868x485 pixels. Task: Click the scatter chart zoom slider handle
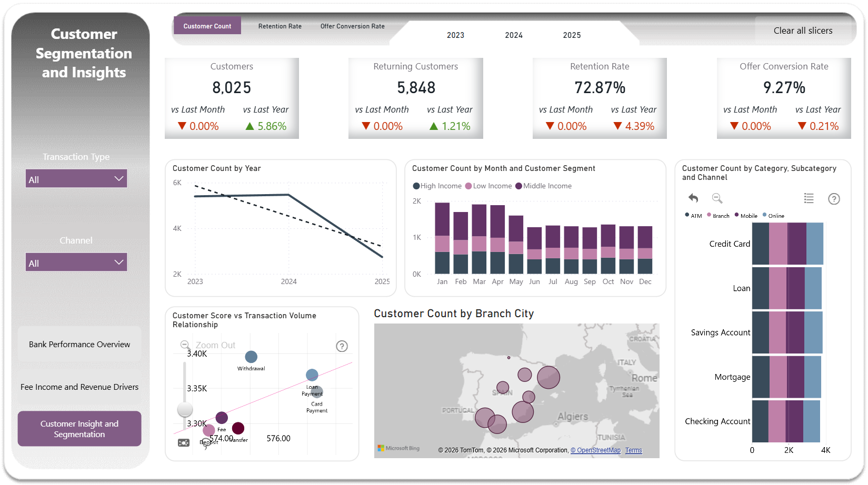pos(185,409)
